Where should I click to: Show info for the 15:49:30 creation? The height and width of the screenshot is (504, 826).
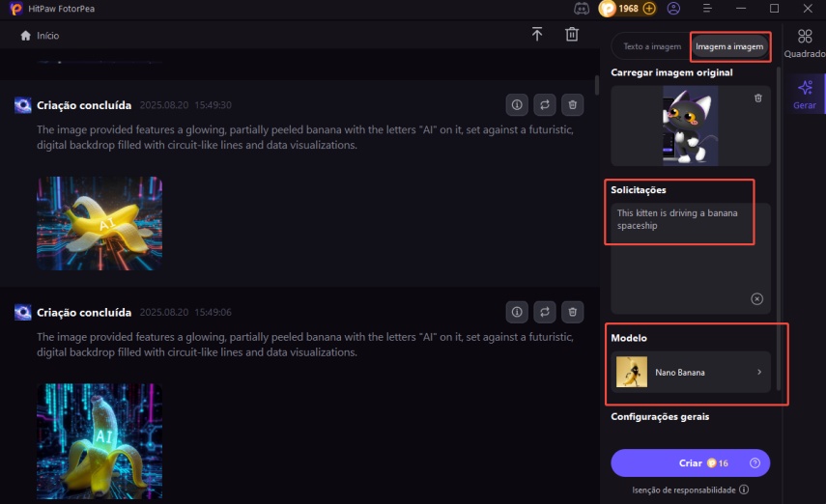pos(517,104)
